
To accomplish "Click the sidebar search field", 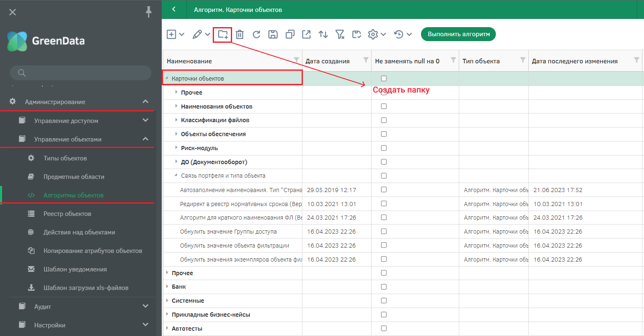I will [x=81, y=73].
